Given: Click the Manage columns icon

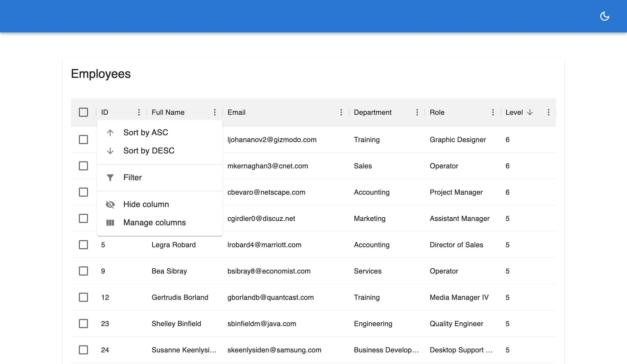Looking at the screenshot, I should click(x=110, y=222).
